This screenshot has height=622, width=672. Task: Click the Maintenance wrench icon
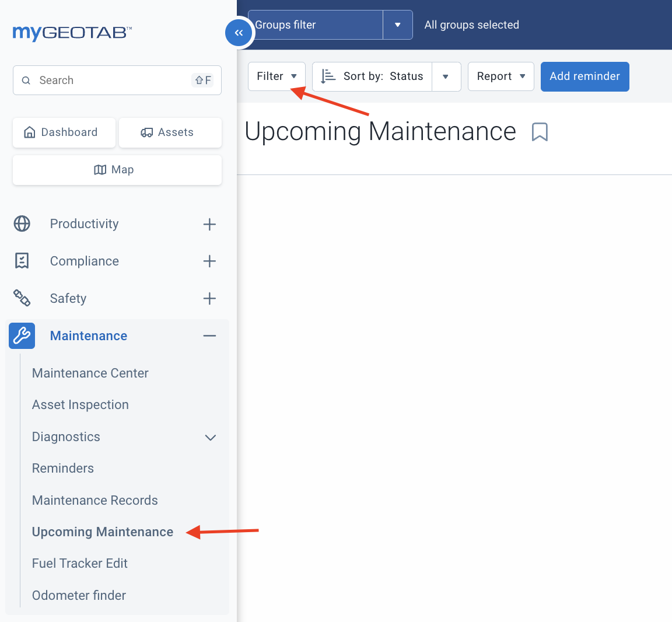[x=22, y=336]
